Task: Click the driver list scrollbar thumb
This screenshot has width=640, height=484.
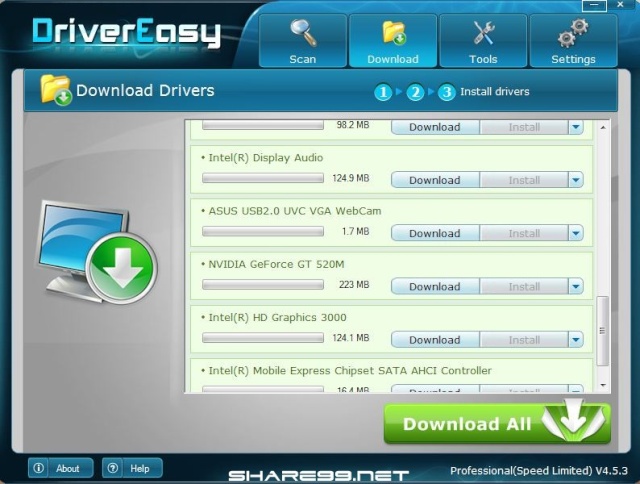Action: (x=602, y=331)
